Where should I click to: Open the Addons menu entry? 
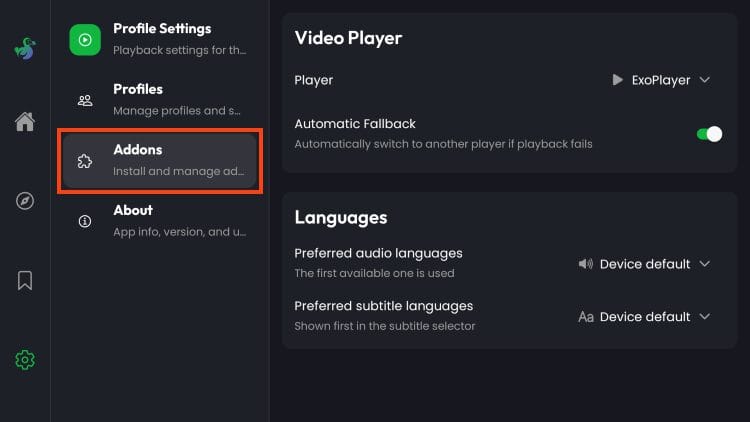pyautogui.click(x=178, y=160)
